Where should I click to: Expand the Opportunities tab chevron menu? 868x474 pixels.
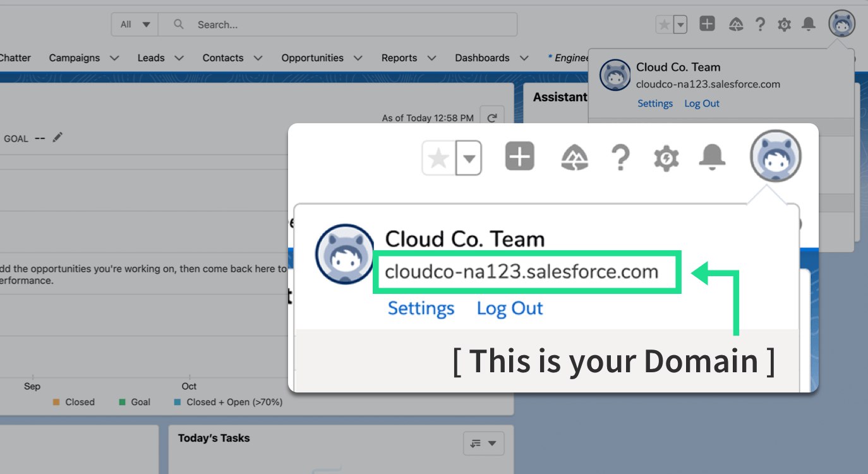click(x=358, y=58)
